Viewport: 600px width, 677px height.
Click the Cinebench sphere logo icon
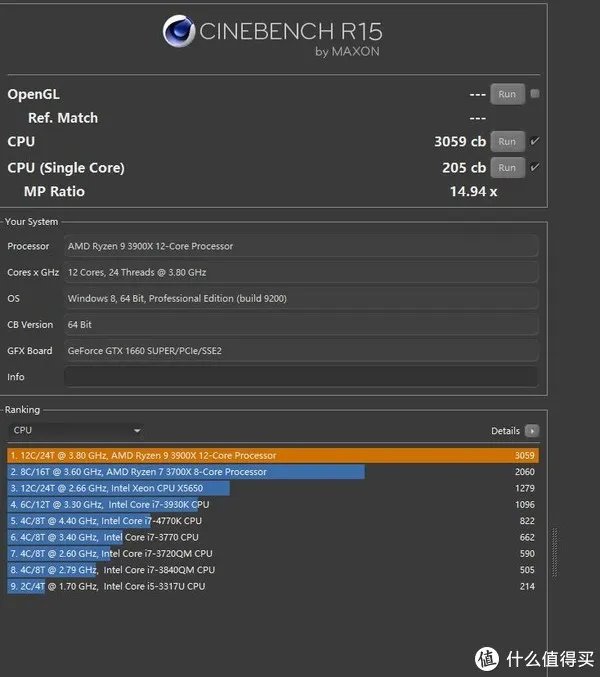(x=179, y=32)
